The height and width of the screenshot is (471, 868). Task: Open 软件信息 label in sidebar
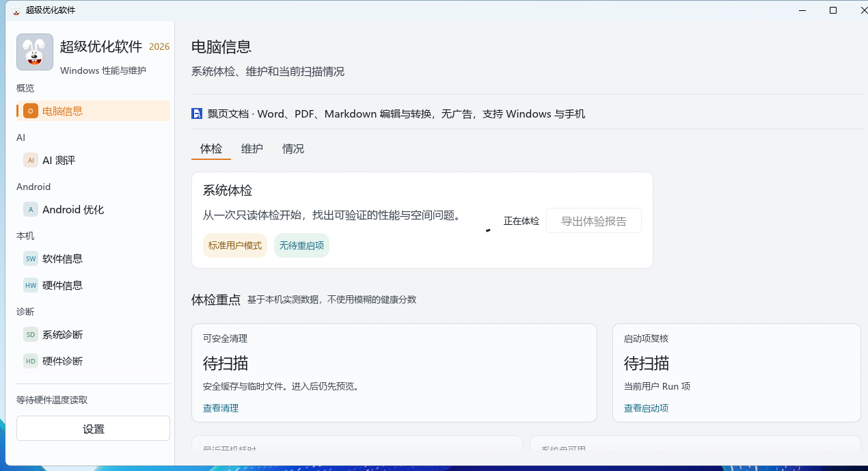62,258
